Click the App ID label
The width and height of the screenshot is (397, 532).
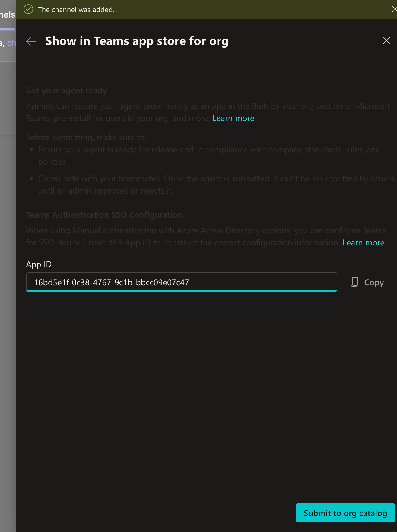click(x=39, y=264)
